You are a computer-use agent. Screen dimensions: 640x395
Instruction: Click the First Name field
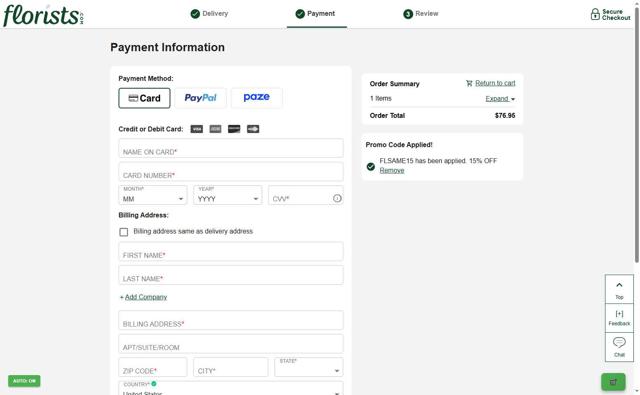click(231, 251)
